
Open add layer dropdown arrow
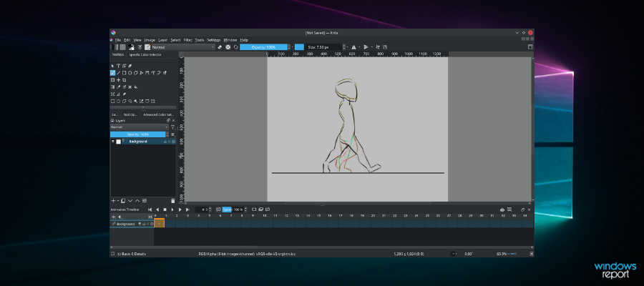tap(118, 201)
